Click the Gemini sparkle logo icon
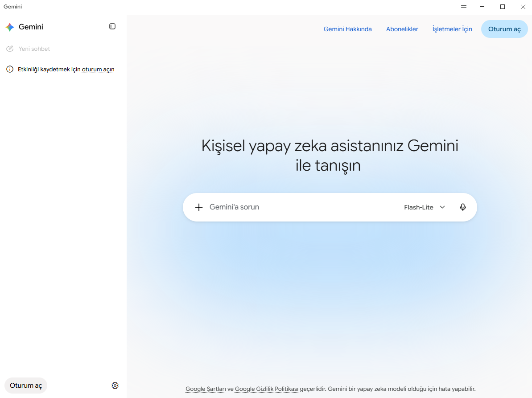The width and height of the screenshot is (532, 398). pyautogui.click(x=10, y=27)
